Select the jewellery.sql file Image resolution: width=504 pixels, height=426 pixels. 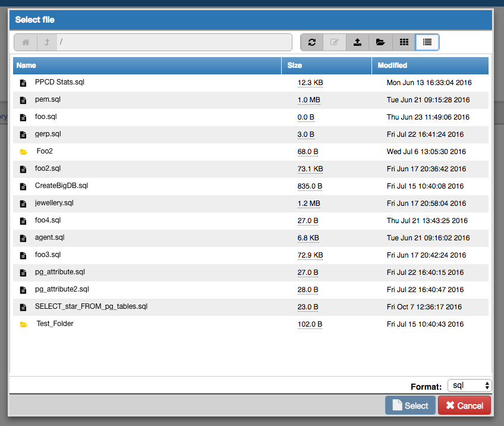tap(54, 203)
